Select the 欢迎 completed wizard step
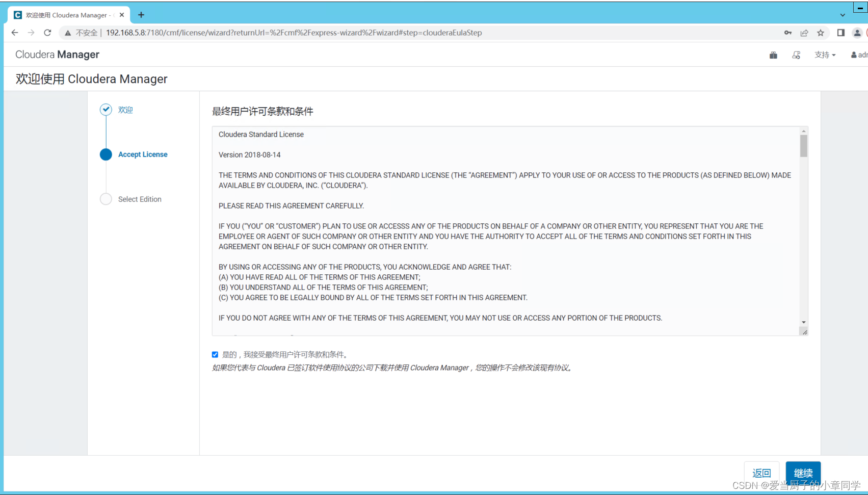 [x=125, y=110]
